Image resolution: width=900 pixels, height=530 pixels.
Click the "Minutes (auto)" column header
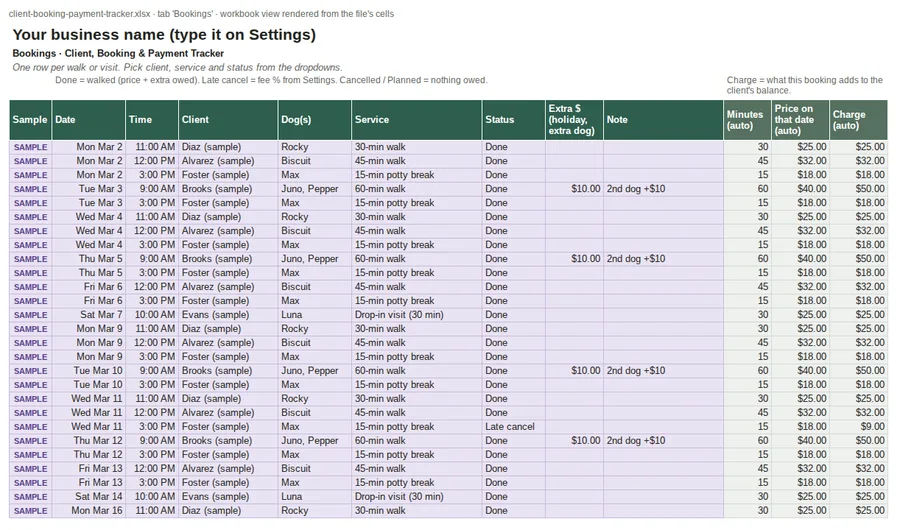coord(747,119)
